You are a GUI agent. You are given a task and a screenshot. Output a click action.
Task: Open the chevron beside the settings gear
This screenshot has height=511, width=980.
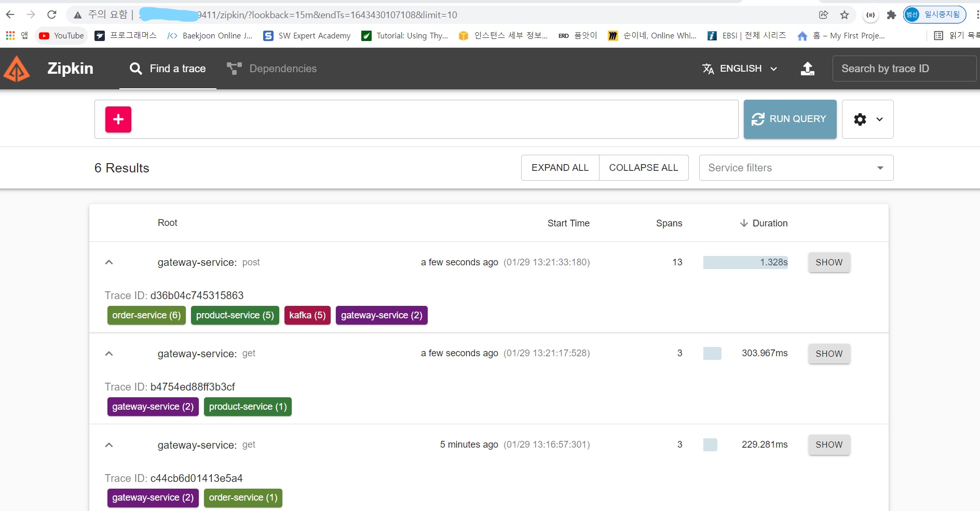click(x=879, y=119)
